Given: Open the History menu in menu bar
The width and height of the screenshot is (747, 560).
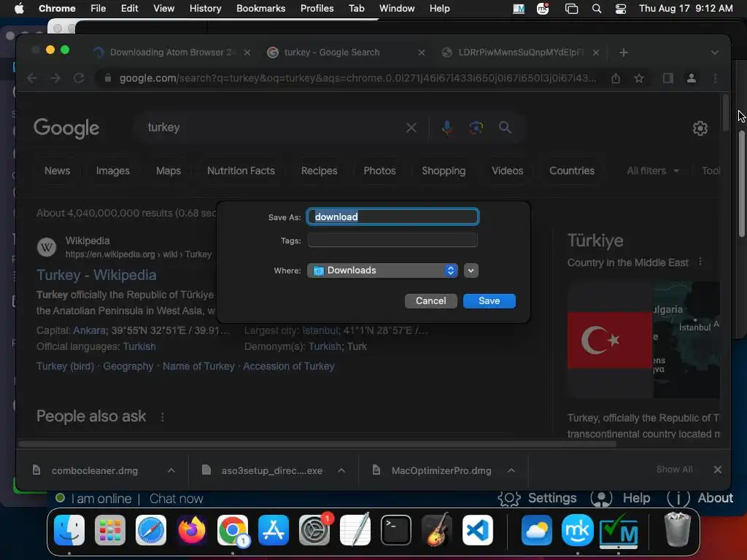Looking at the screenshot, I should [205, 8].
